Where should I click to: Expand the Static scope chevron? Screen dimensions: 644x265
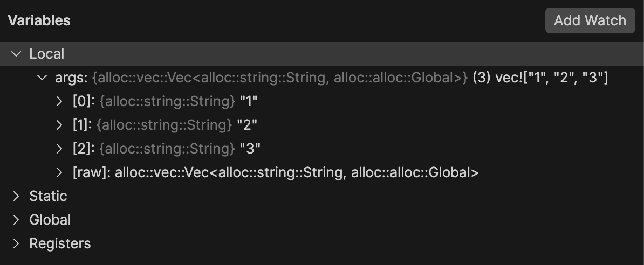point(17,196)
